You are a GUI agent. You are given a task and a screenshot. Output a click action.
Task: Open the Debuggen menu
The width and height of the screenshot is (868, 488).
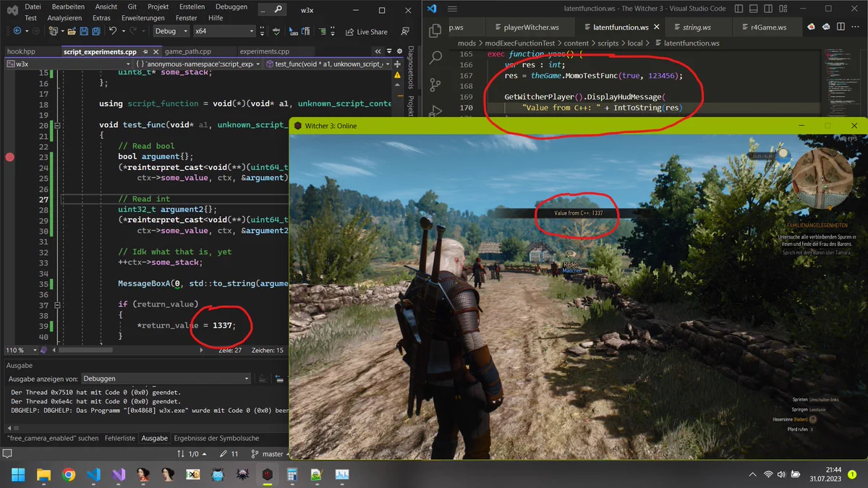pyautogui.click(x=233, y=7)
